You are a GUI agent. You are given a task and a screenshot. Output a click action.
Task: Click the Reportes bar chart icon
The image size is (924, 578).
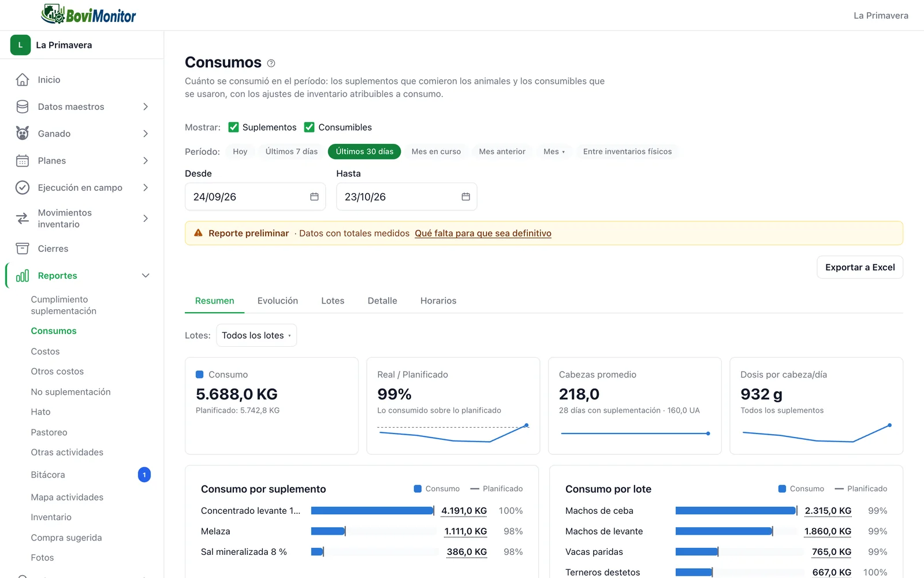coord(23,276)
